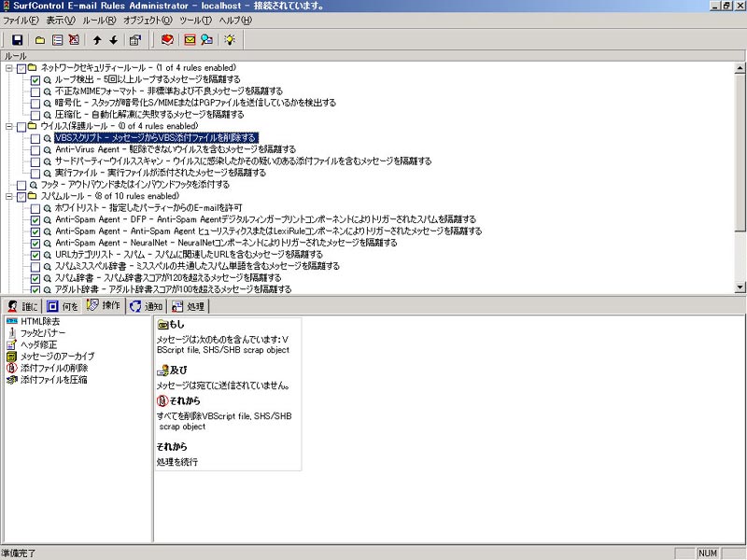Check the 実行ファイル rule checkbox

(35, 174)
